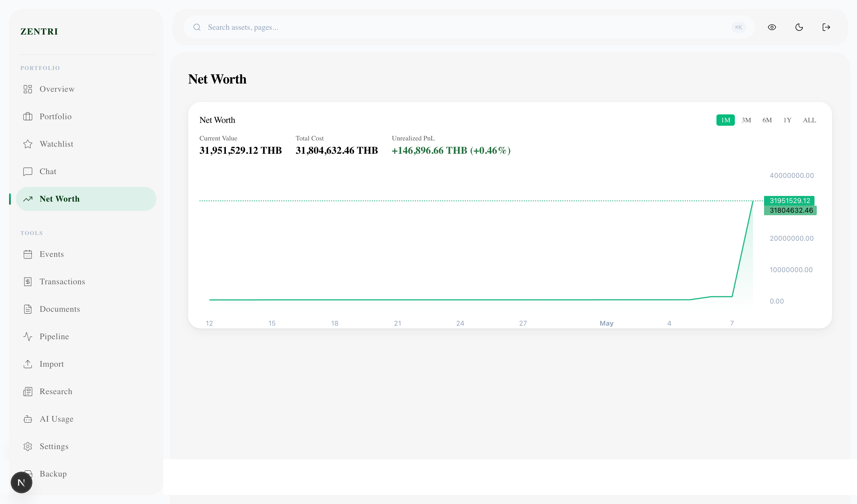This screenshot has width=857, height=504.
Task: Click the Events calendar icon
Action: 27,254
